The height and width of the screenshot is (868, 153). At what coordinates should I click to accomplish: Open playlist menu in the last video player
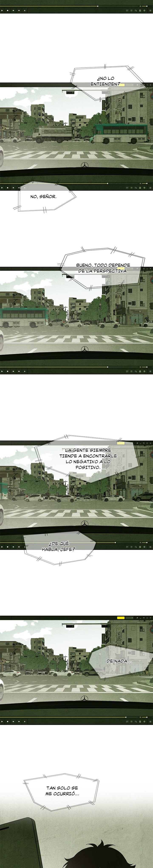[x=150, y=721]
